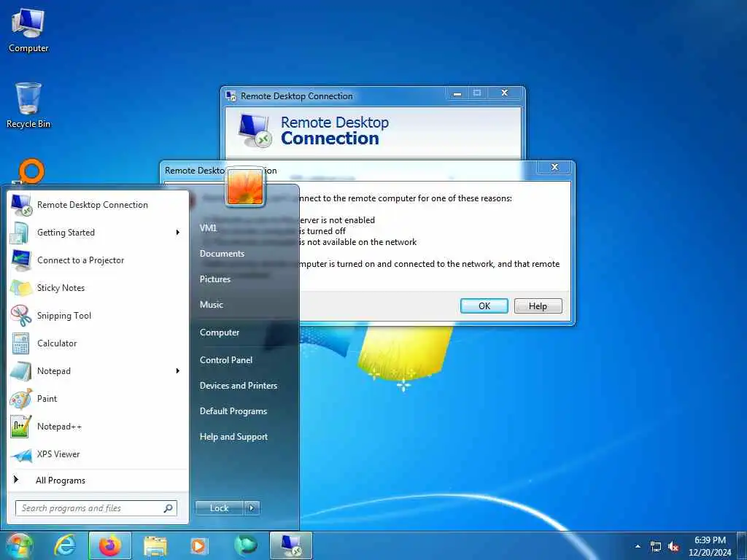This screenshot has width=747, height=560.
Task: Open Devices and Printers
Action: click(239, 386)
